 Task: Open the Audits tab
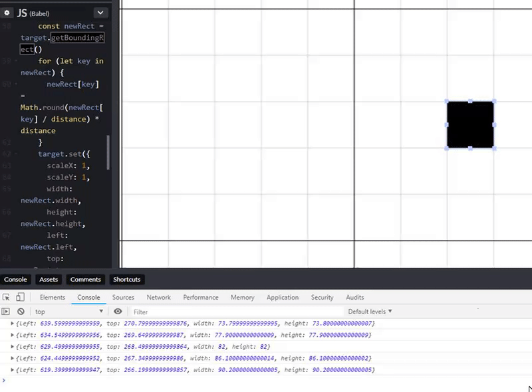coord(355,298)
